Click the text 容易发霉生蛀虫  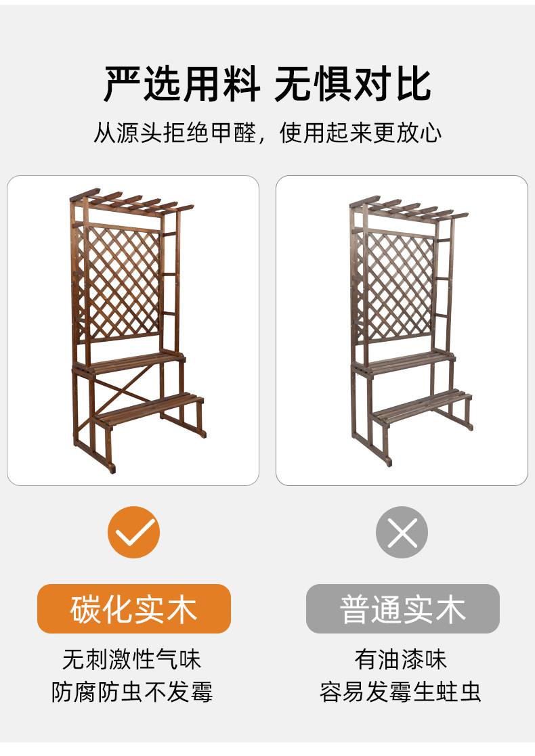coord(401,692)
